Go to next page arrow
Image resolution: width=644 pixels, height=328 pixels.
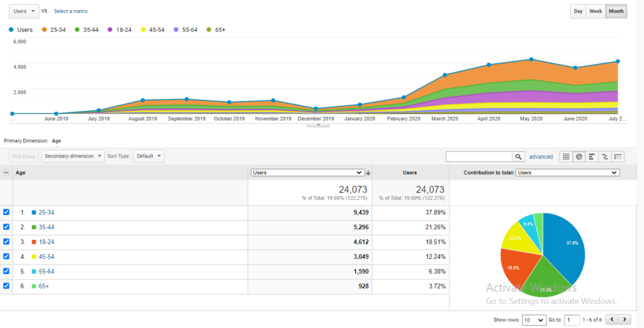[x=625, y=319]
